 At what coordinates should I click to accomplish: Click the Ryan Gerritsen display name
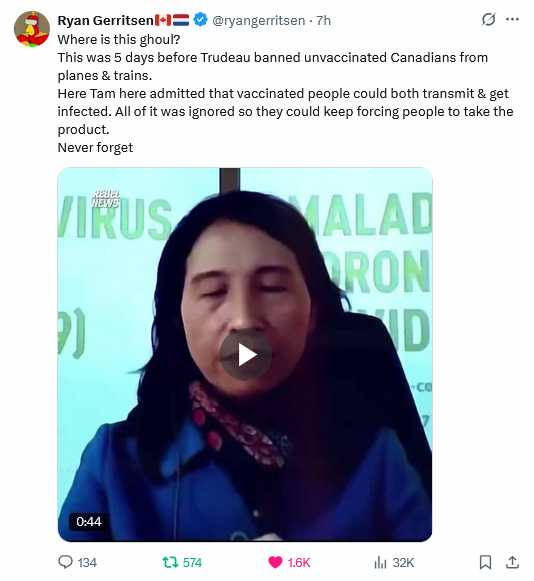click(x=106, y=20)
